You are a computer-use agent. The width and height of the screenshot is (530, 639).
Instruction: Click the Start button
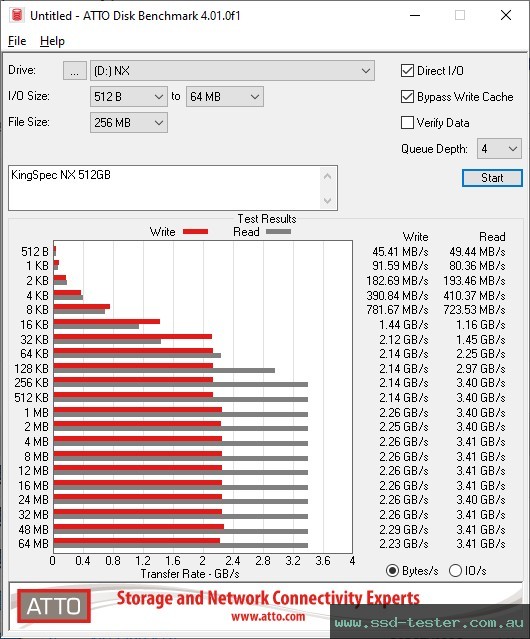492,178
